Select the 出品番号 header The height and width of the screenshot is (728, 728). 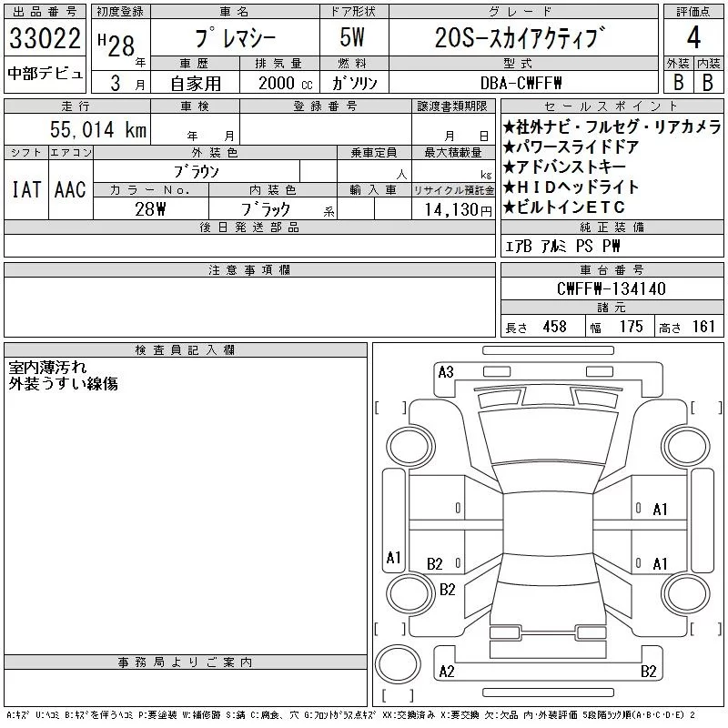[x=45, y=12]
